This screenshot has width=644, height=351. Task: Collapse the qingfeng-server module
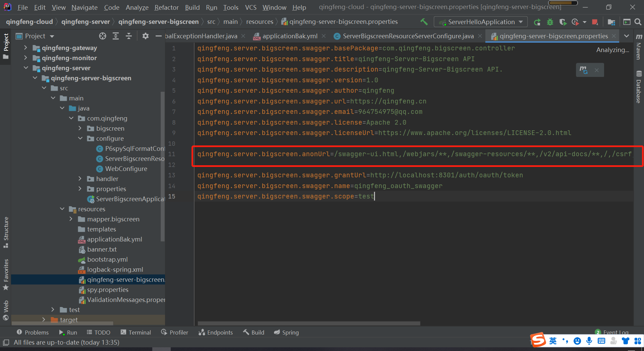(x=26, y=68)
